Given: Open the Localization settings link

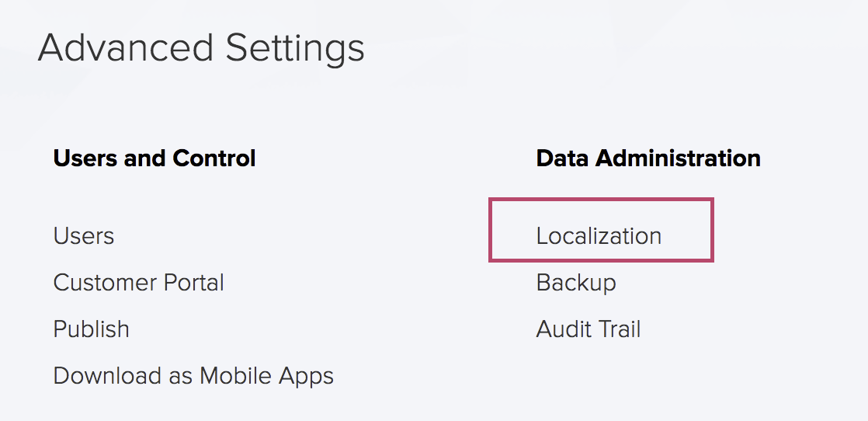Looking at the screenshot, I should [x=599, y=236].
